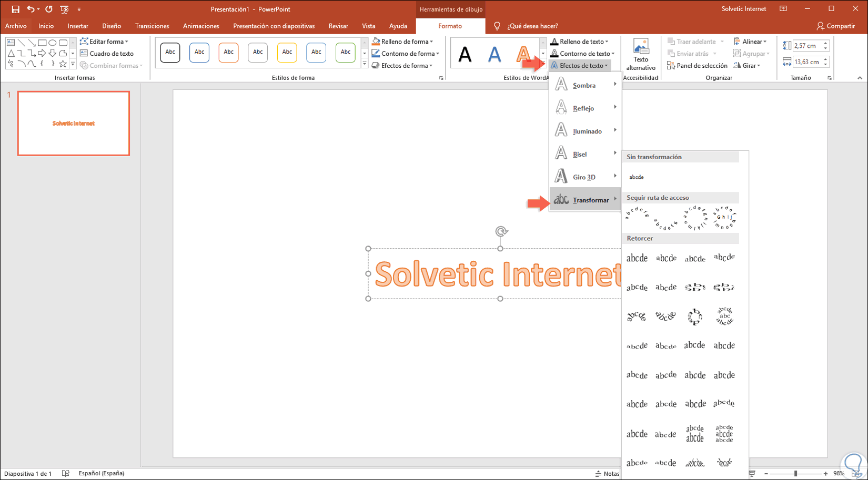Apply the orange-outlined Abc shape style
The width and height of the screenshot is (868, 480).
click(x=229, y=52)
